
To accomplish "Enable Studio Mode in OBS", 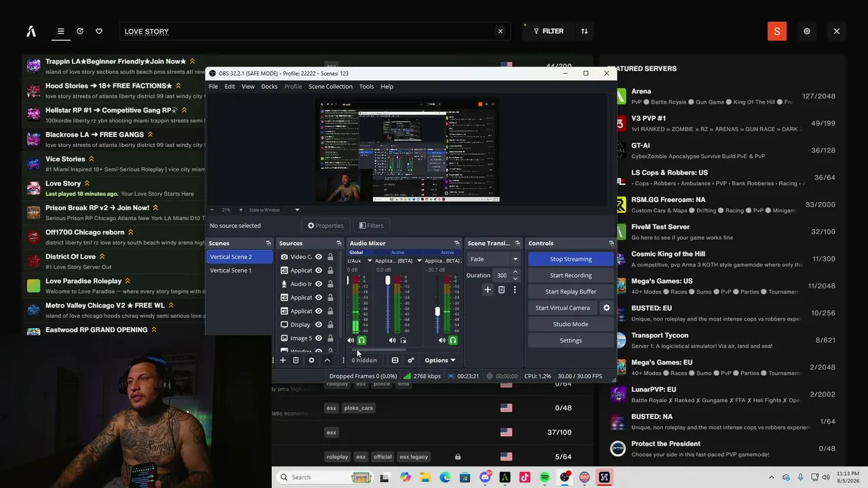I will pyautogui.click(x=571, y=324).
